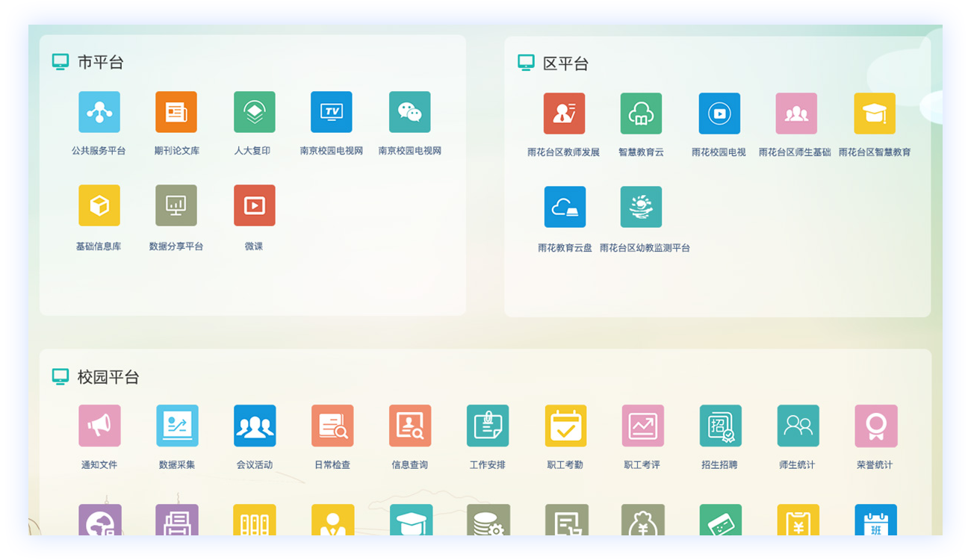Open the blue 会议活动 icon

coord(255,426)
